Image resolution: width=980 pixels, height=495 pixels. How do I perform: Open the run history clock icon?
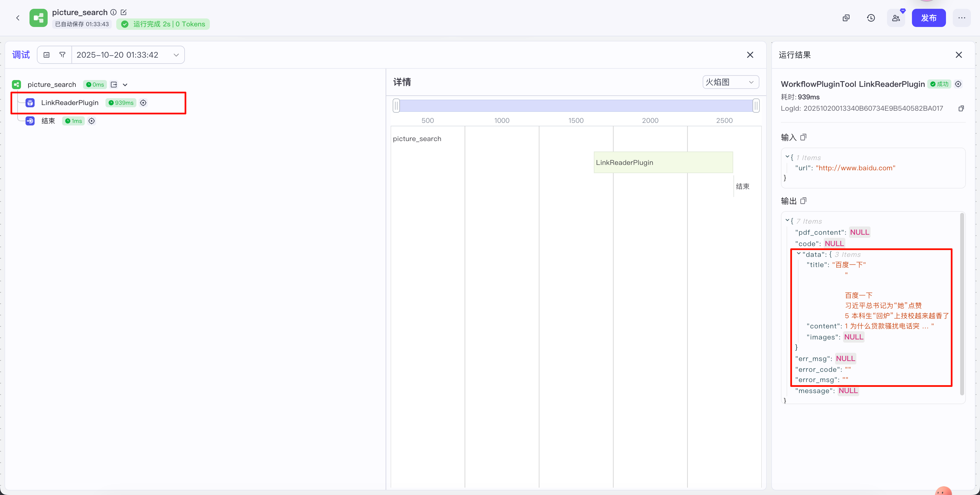[x=871, y=18]
